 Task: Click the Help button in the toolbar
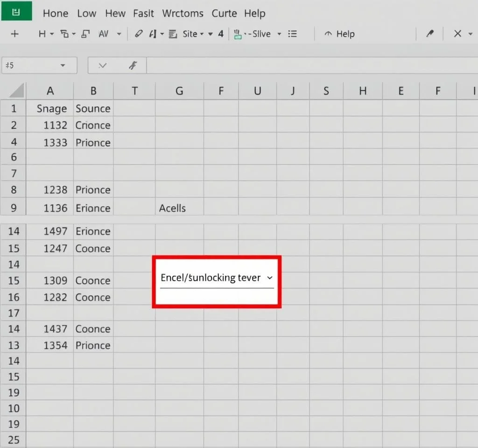339,34
